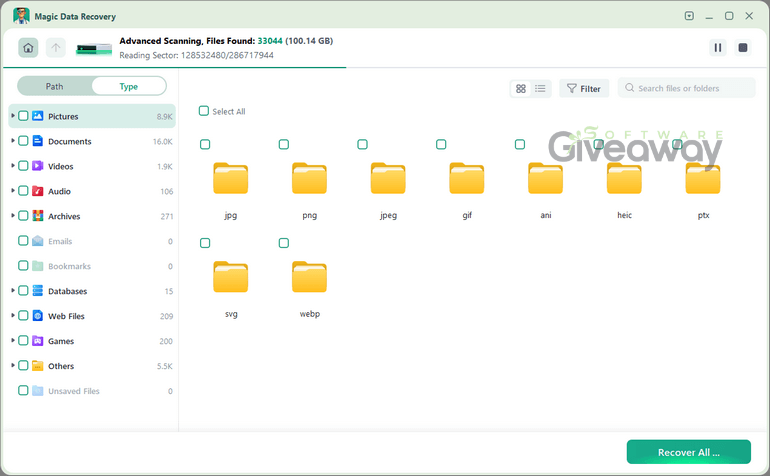Click the Unsaved Files icon
Screen dimensions: 770x476
(x=38, y=391)
